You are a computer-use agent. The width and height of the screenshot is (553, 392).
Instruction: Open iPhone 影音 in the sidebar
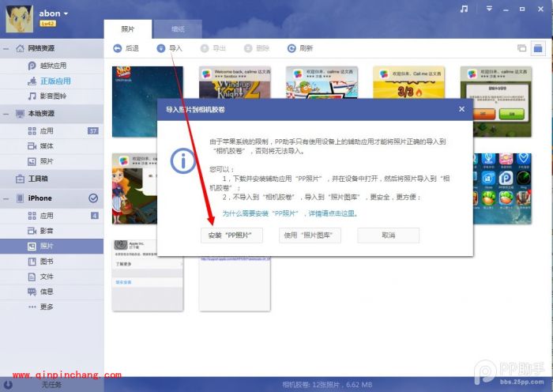pos(51,231)
